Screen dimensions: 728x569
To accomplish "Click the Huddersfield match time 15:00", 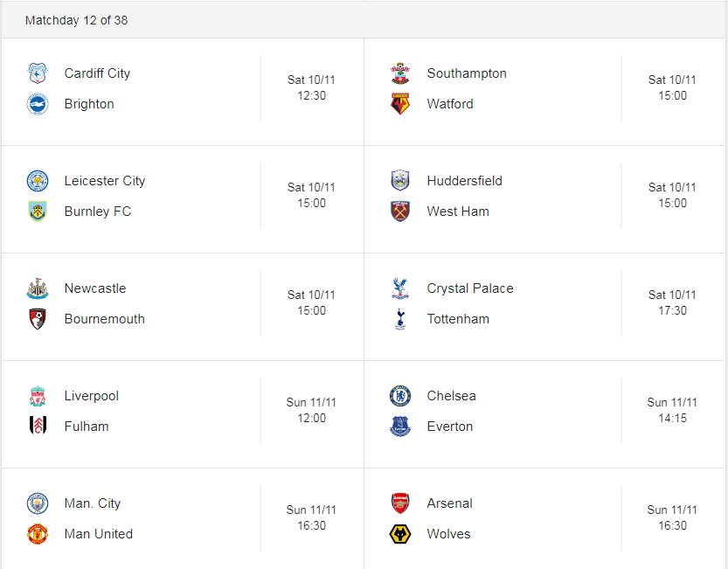I will coord(672,203).
